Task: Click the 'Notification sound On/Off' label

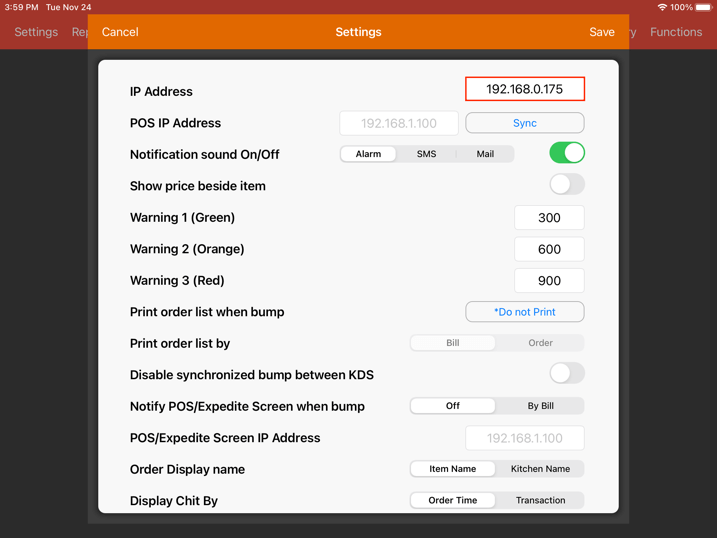Action: pyautogui.click(x=204, y=154)
